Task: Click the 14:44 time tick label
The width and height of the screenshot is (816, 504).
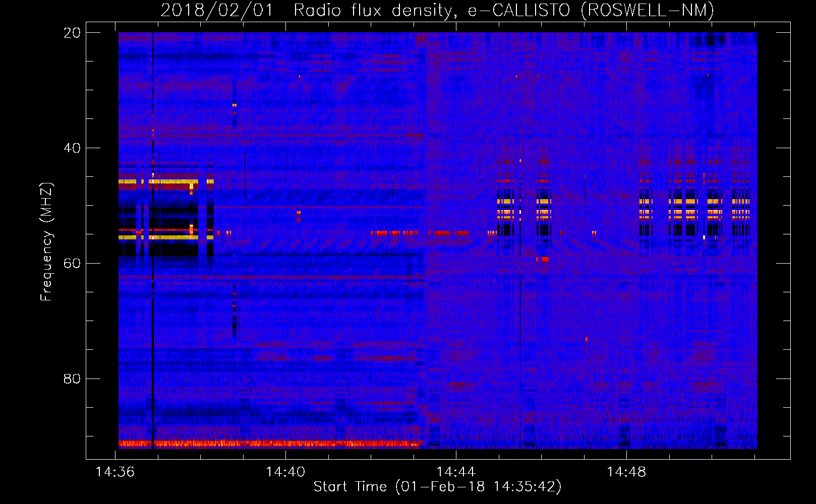Action: point(456,472)
